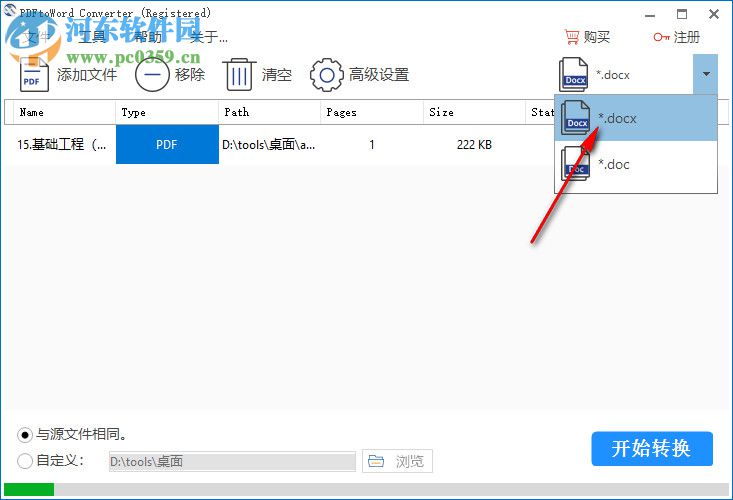
Task: Click the 浏览 browse button
Action: (397, 461)
